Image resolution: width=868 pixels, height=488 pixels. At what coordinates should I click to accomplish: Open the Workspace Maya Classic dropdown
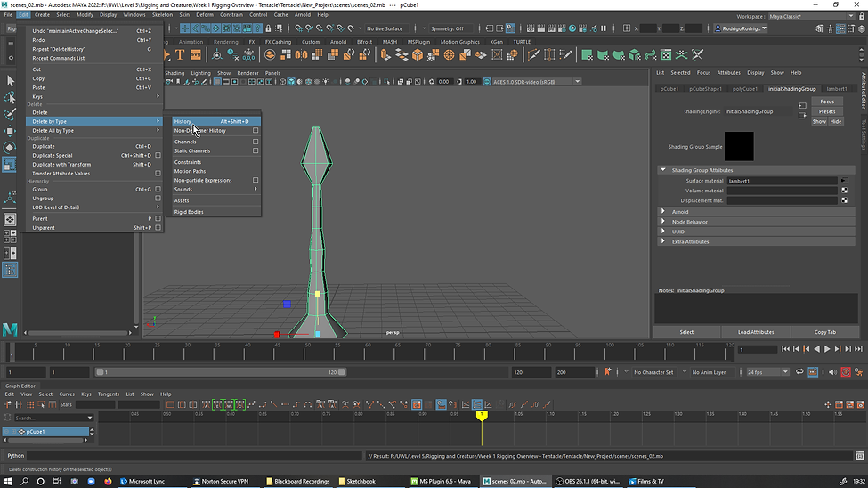coord(811,17)
